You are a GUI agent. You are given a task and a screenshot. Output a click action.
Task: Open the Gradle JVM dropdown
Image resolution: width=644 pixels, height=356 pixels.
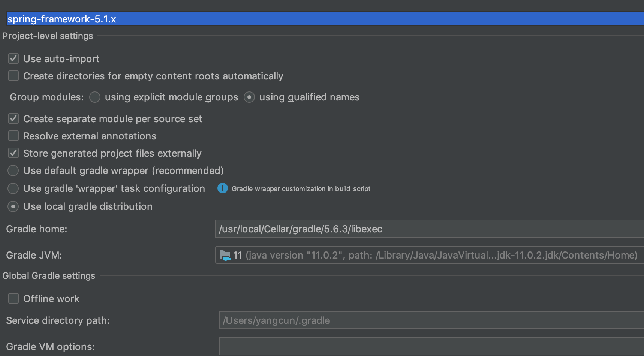(x=430, y=255)
